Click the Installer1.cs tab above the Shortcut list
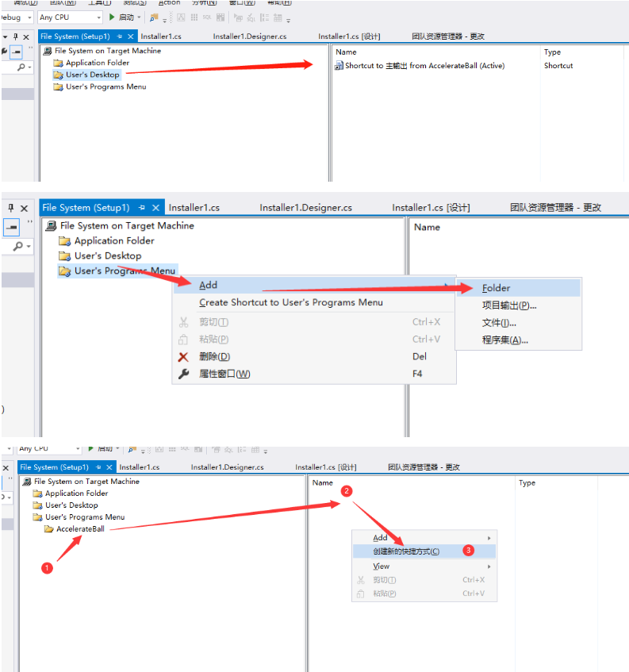This screenshot has height=672, width=629. coord(161,36)
